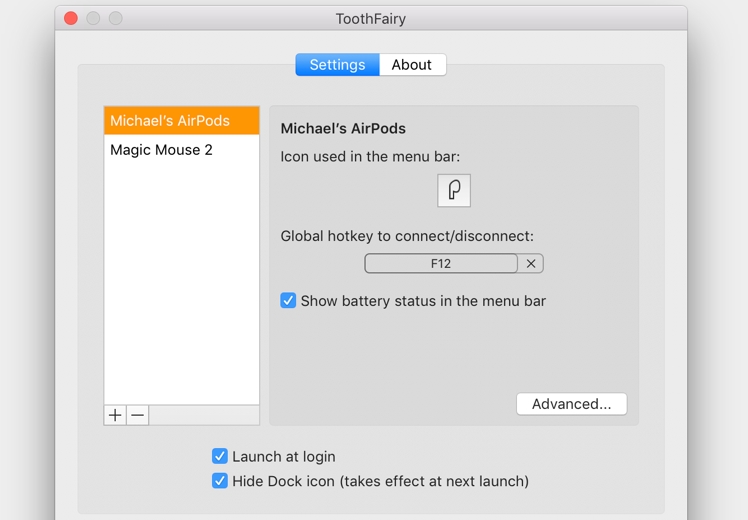The image size is (748, 520).
Task: Click the Michael's AirPods heading in details pane
Action: (x=343, y=129)
